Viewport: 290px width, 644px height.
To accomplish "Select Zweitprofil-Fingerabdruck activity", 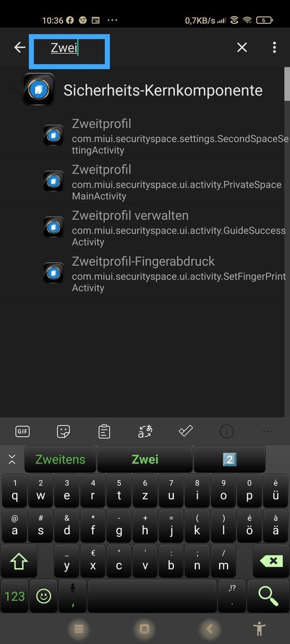I will (166, 274).
